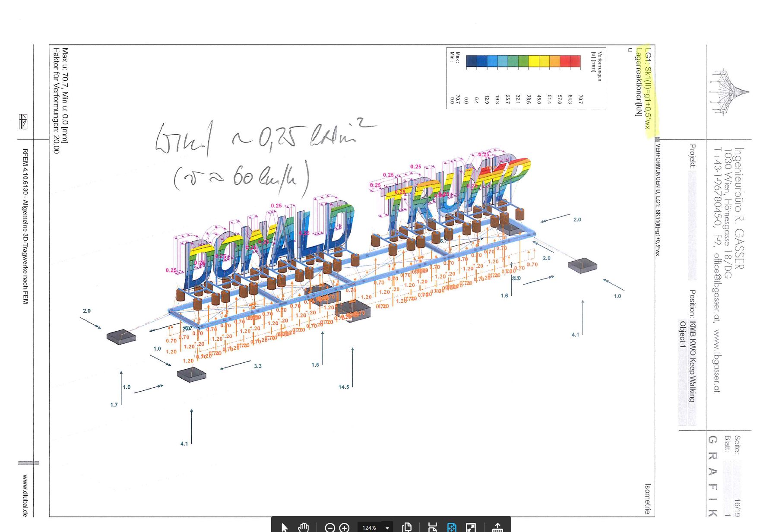Click the 1.6 reaction force value
This screenshot has width=760, height=532.
click(504, 296)
